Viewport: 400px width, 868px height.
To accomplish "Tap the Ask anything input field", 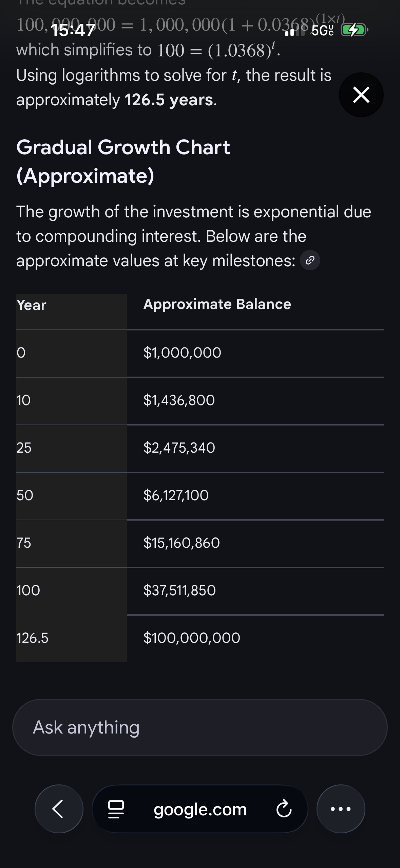I will pos(200,727).
